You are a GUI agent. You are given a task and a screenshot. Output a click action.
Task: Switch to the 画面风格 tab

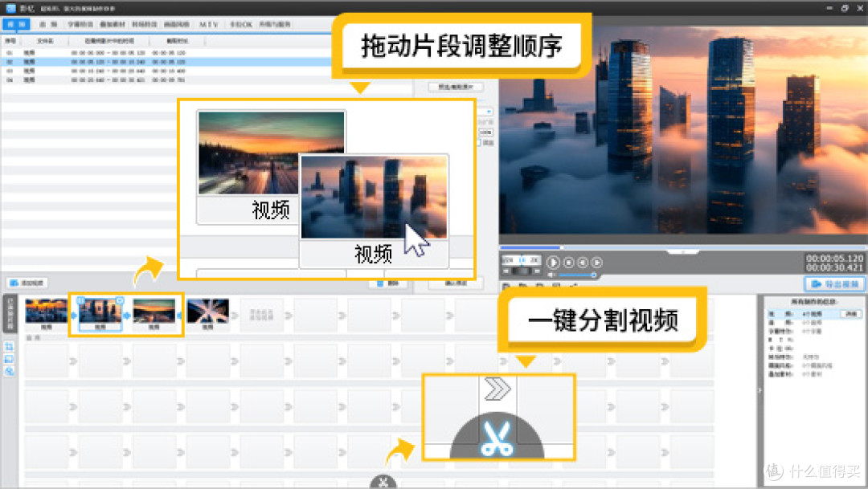coord(177,24)
